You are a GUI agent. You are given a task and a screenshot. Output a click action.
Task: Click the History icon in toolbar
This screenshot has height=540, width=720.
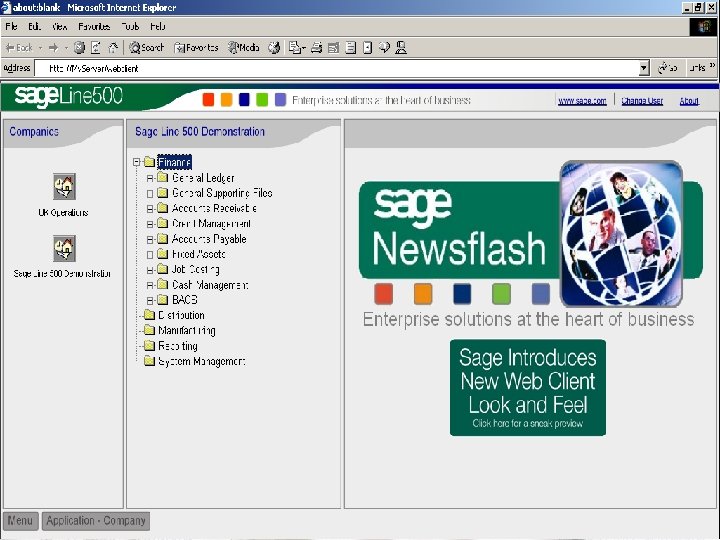[x=274, y=47]
